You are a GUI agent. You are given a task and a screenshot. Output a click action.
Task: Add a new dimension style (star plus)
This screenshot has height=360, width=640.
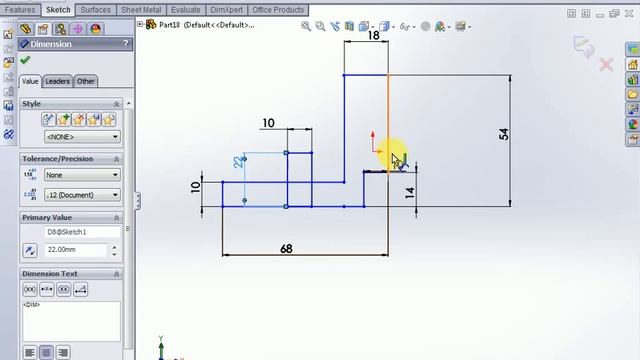63,120
